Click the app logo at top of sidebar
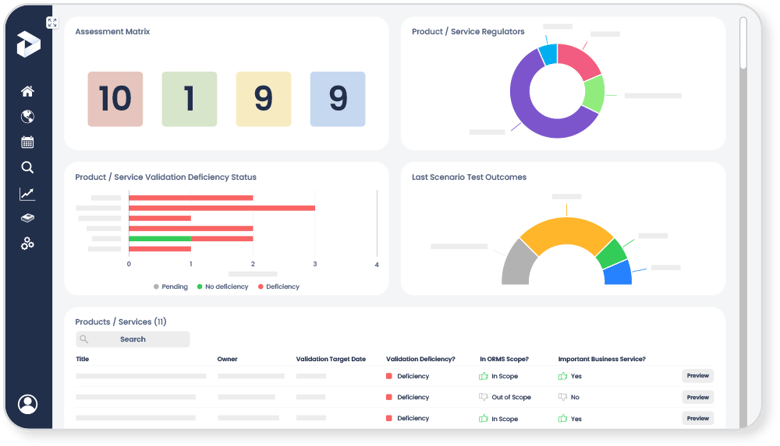Image resolution: width=780 pixels, height=446 pixels. 27,44
